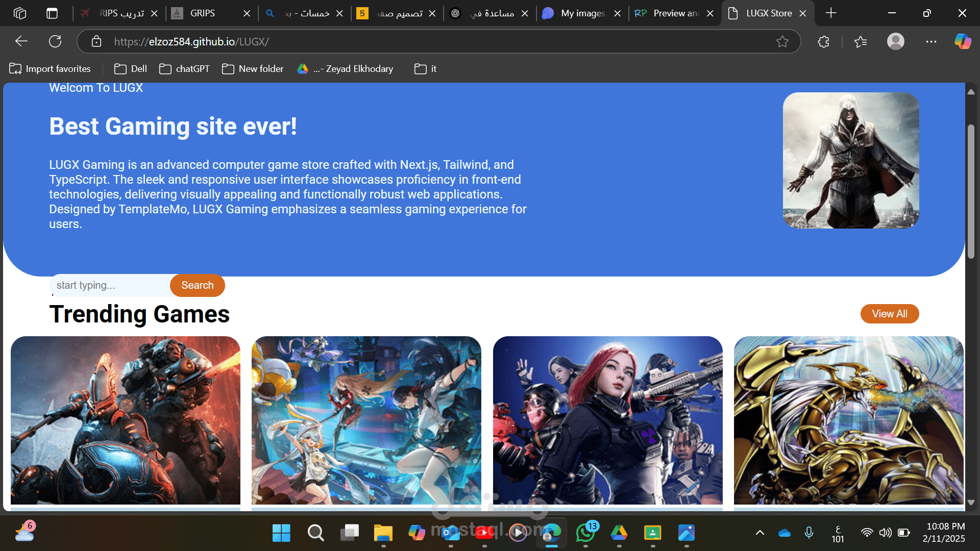Click the page vertical scrollbar thumb
This screenshot has width=980, height=551.
971,191
